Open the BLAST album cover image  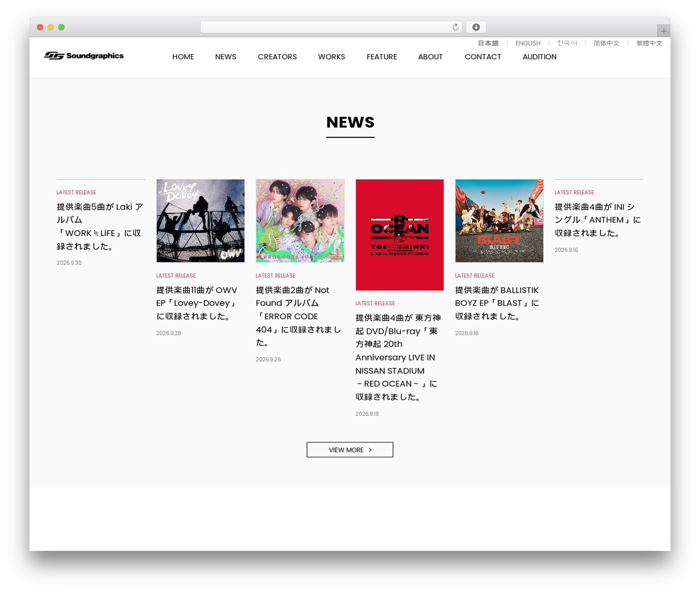(499, 220)
